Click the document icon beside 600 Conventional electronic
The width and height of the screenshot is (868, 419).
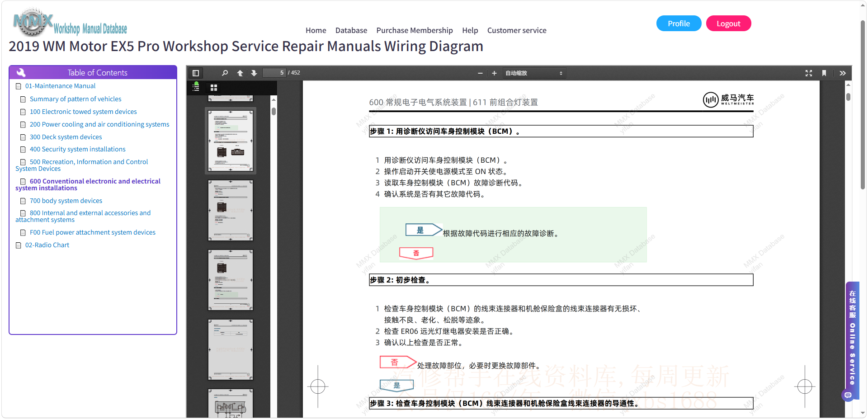point(23,182)
